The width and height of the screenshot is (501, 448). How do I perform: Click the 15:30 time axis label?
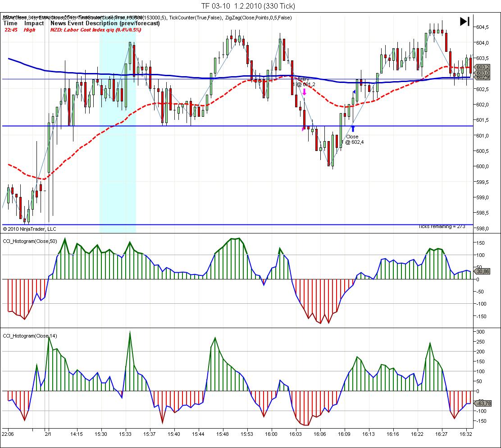click(x=100, y=434)
